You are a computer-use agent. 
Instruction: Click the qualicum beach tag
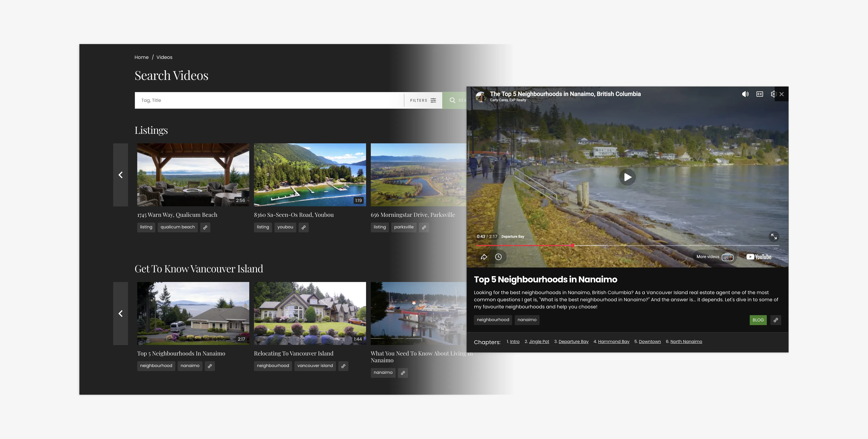(x=178, y=227)
